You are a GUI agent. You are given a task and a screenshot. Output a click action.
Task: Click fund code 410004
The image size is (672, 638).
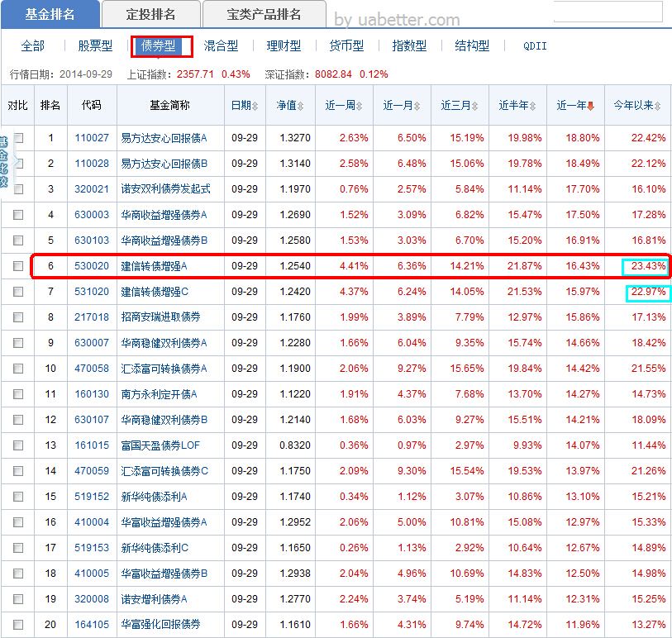[92, 522]
